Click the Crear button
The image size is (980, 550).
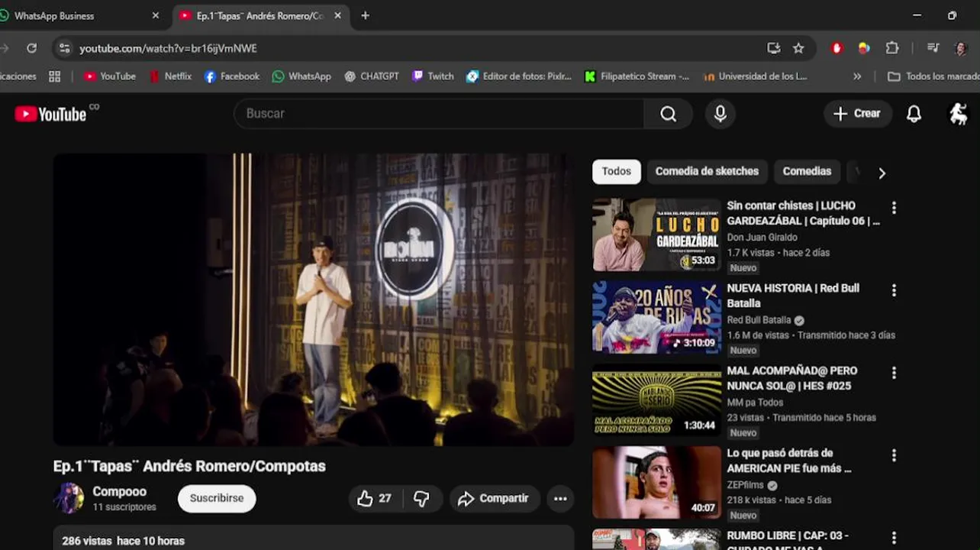coord(857,114)
